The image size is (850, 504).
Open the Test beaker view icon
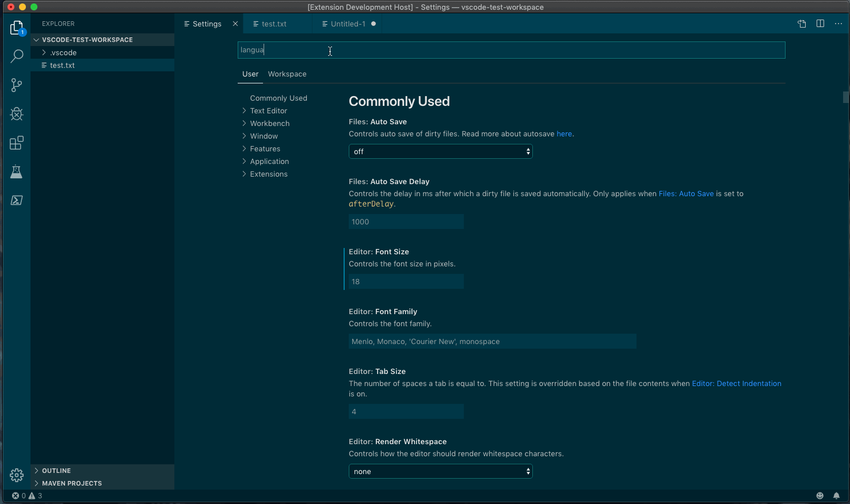17,171
